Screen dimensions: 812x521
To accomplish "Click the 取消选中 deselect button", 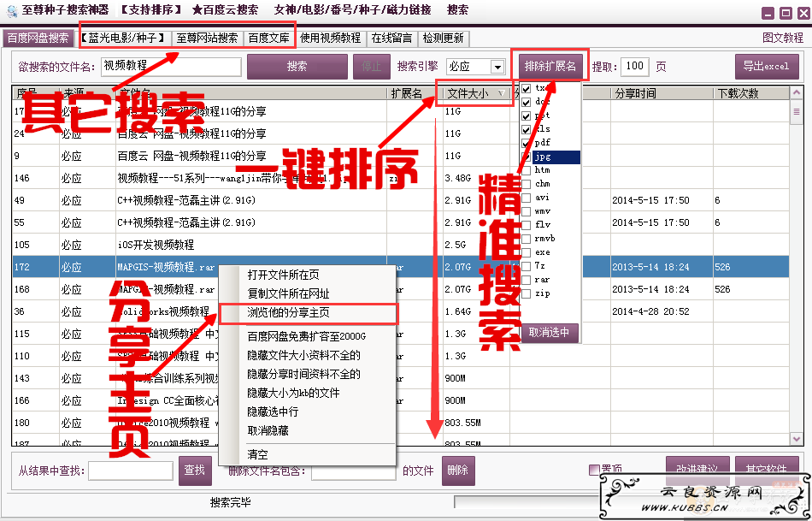I will click(550, 332).
